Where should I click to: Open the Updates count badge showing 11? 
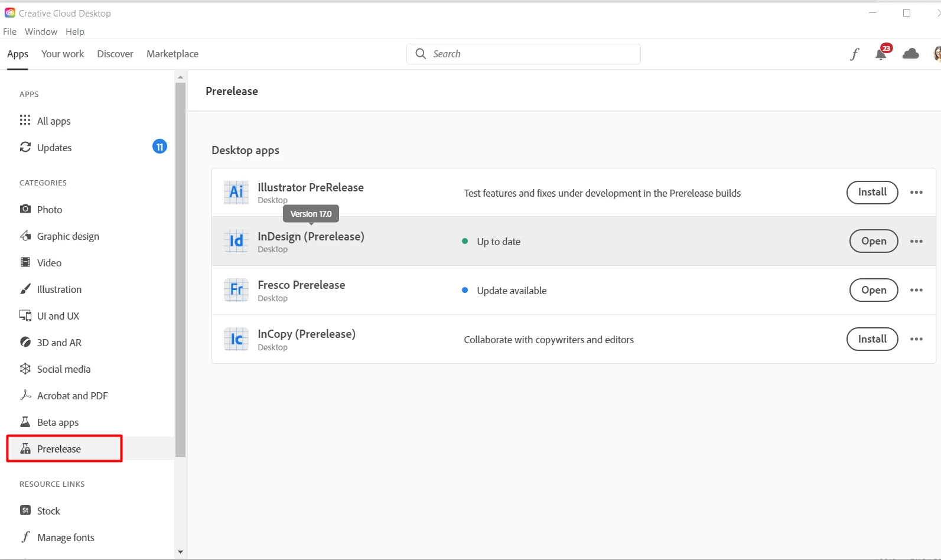pyautogui.click(x=159, y=146)
